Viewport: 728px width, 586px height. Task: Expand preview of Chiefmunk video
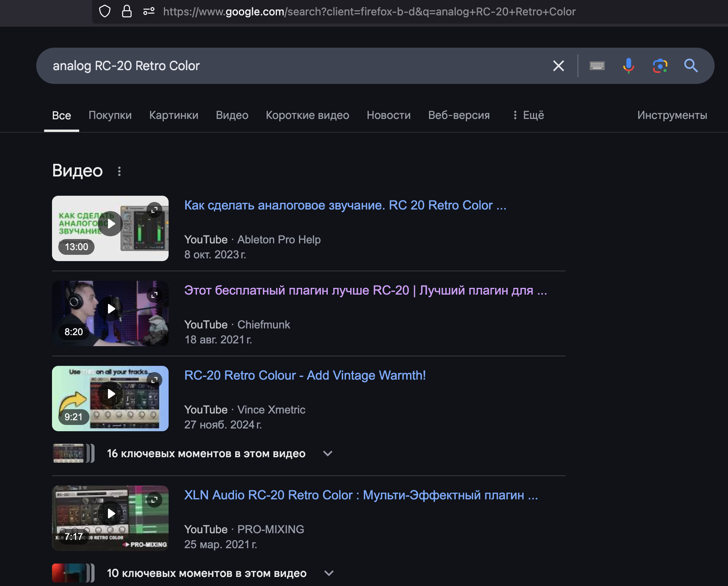[154, 295]
